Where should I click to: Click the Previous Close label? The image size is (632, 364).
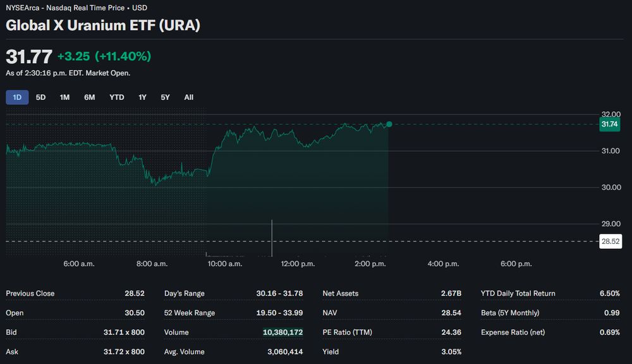[30, 293]
